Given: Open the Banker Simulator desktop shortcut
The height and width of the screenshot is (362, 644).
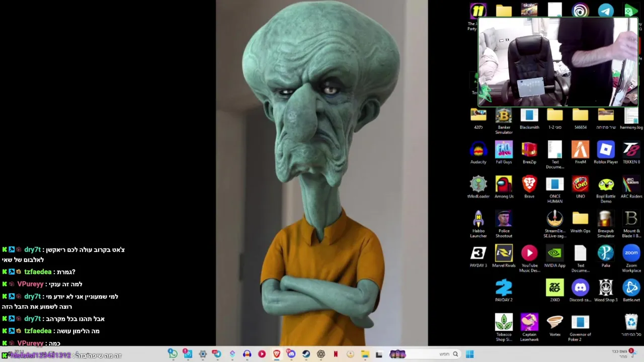Looking at the screenshot, I should click(x=504, y=121).
